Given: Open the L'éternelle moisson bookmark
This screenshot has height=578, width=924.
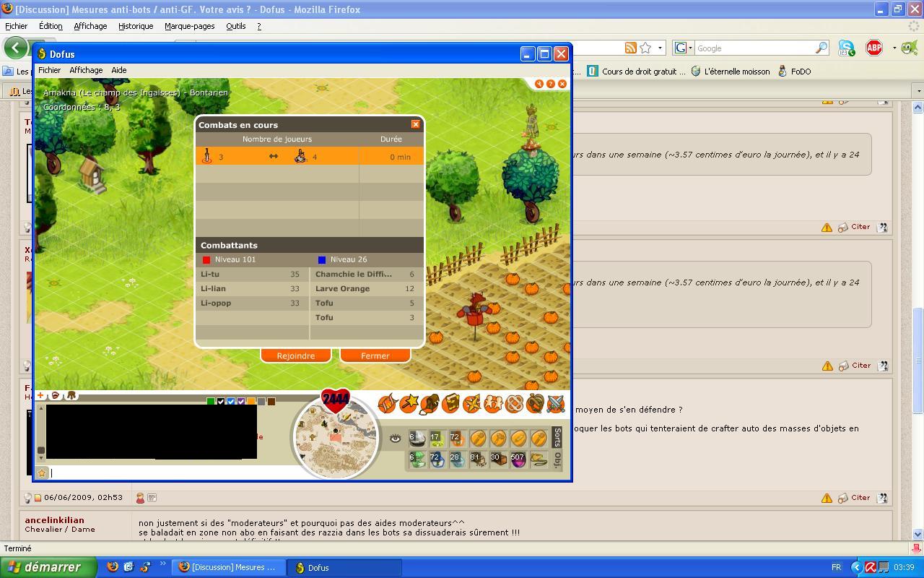Looking at the screenshot, I should pyautogui.click(x=731, y=72).
